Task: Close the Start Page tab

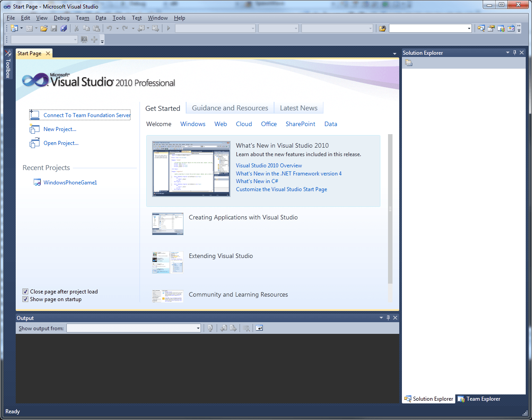Action: (48, 53)
